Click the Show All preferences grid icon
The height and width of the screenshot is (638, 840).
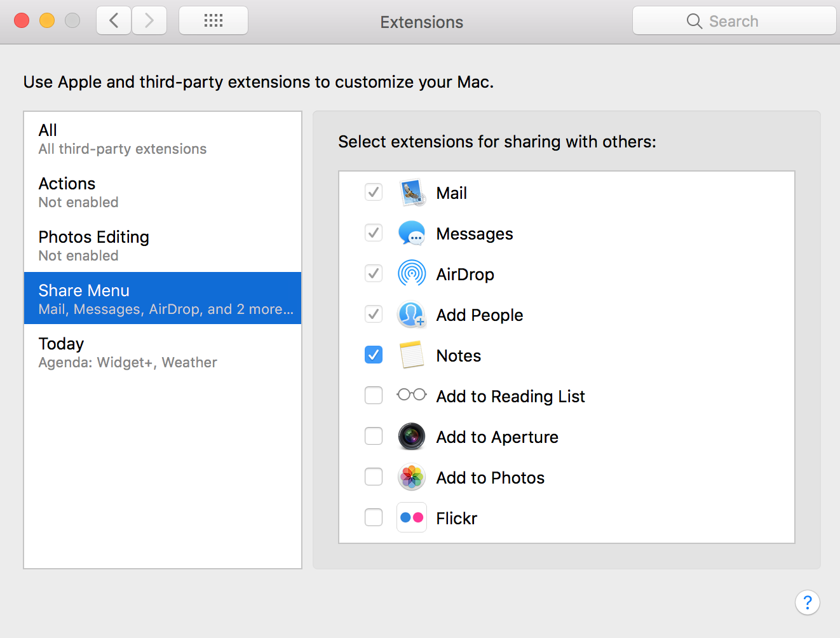(213, 20)
